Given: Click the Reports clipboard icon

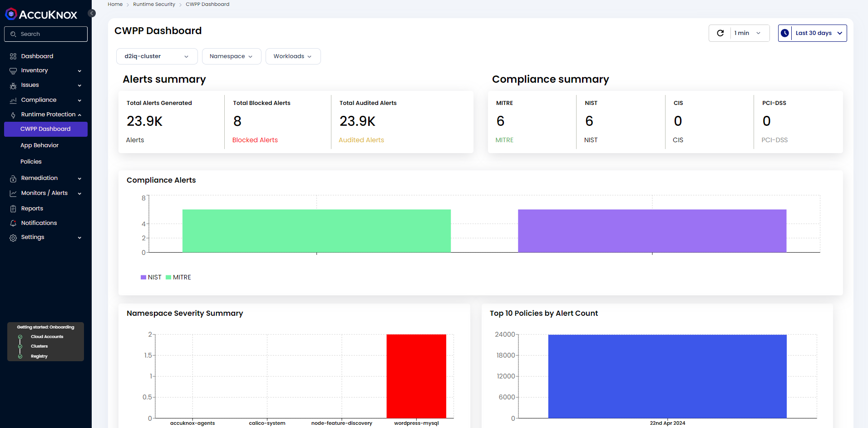Looking at the screenshot, I should (x=13, y=209).
